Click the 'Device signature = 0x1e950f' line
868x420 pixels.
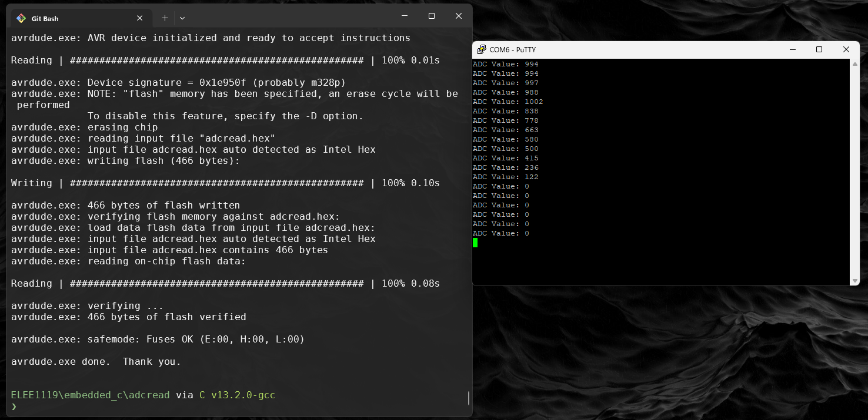click(178, 82)
